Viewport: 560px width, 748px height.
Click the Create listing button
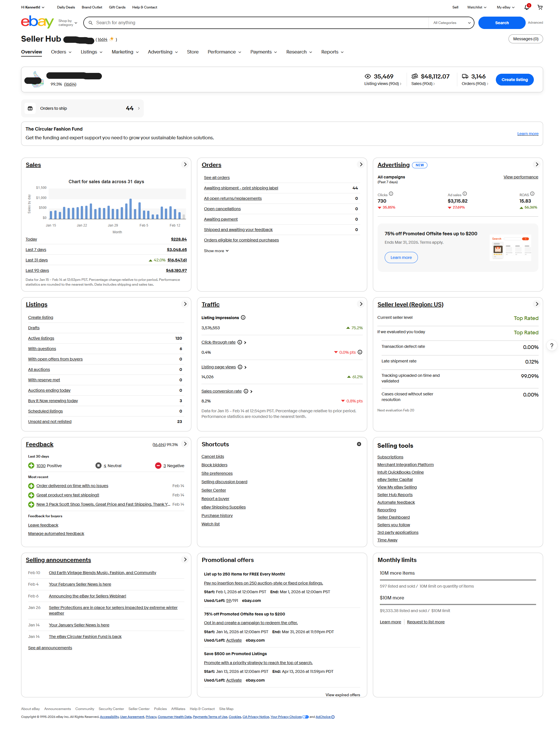514,79
